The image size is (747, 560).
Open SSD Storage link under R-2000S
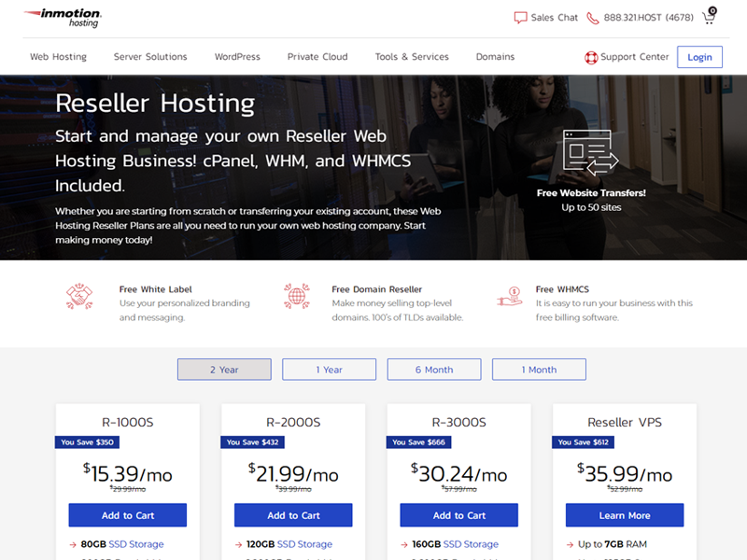coord(305,544)
